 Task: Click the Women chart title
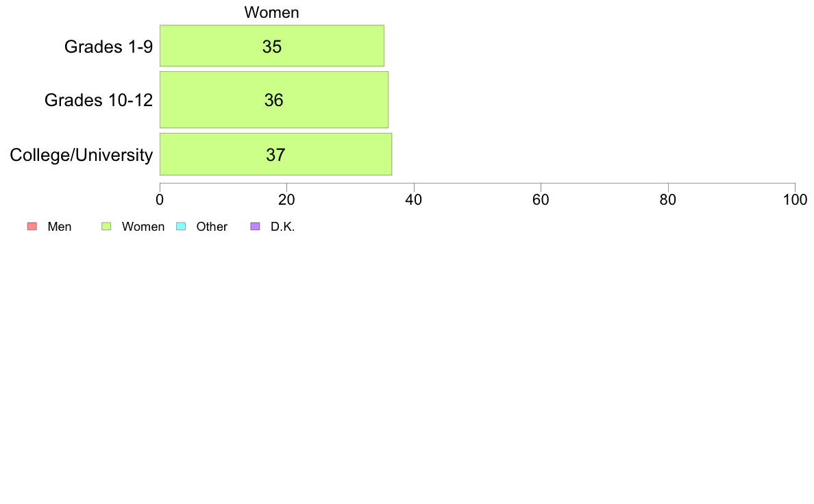271,12
